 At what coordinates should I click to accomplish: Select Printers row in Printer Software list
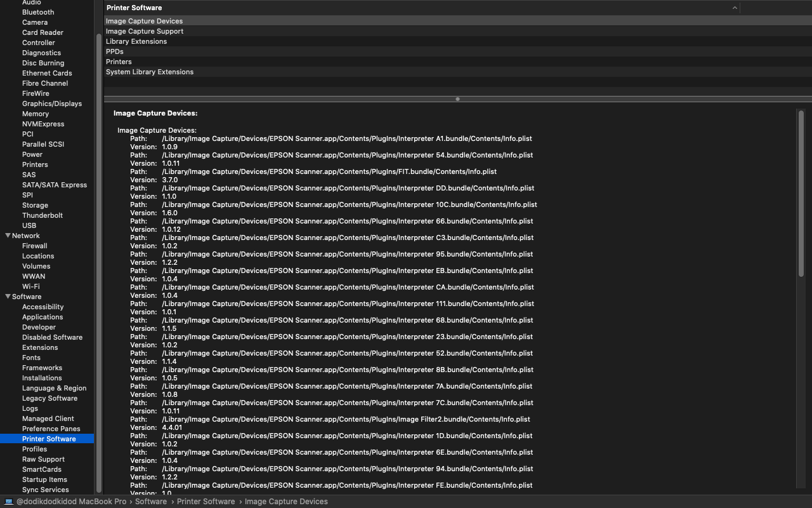coord(458,62)
